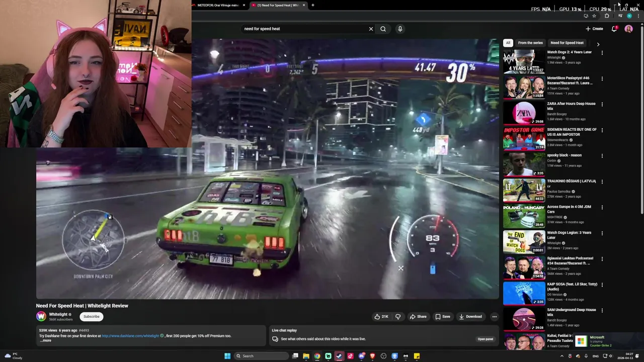Click the Share button

click(418, 317)
